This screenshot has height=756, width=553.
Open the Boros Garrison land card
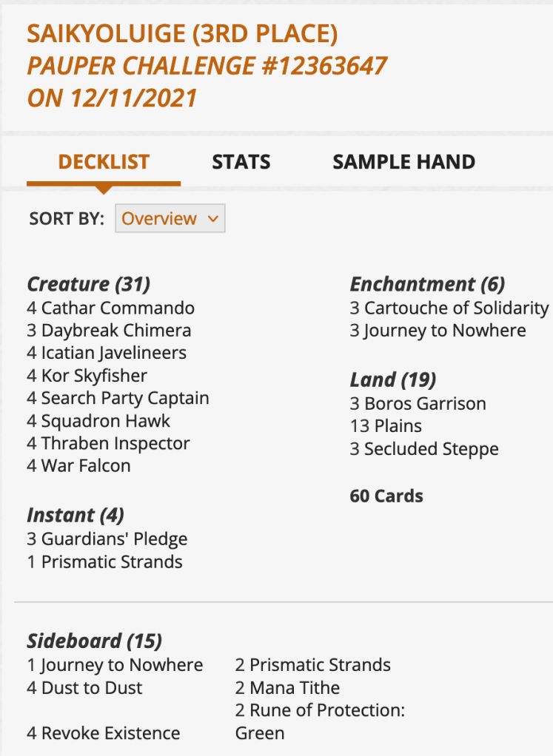(425, 404)
